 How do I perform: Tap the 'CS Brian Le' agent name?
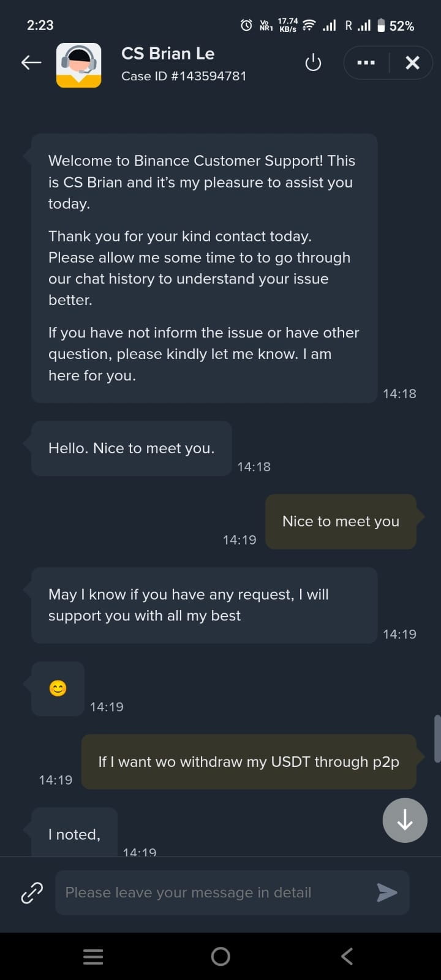click(x=168, y=54)
